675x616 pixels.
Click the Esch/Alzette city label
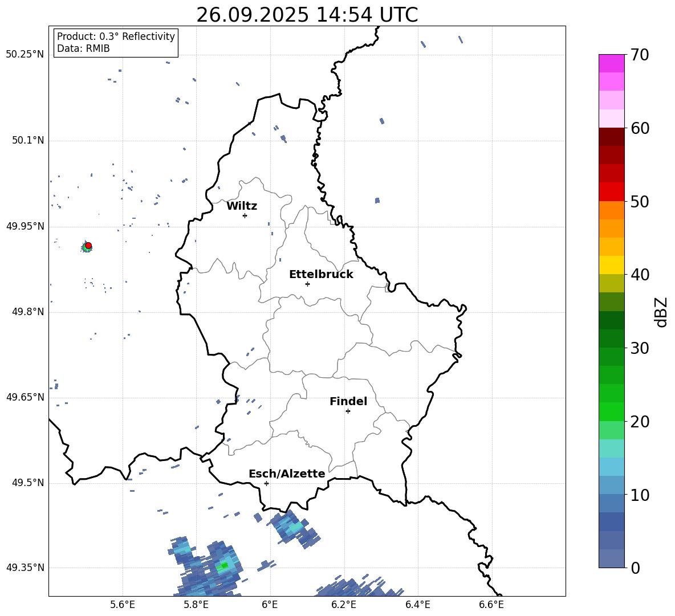pos(287,473)
